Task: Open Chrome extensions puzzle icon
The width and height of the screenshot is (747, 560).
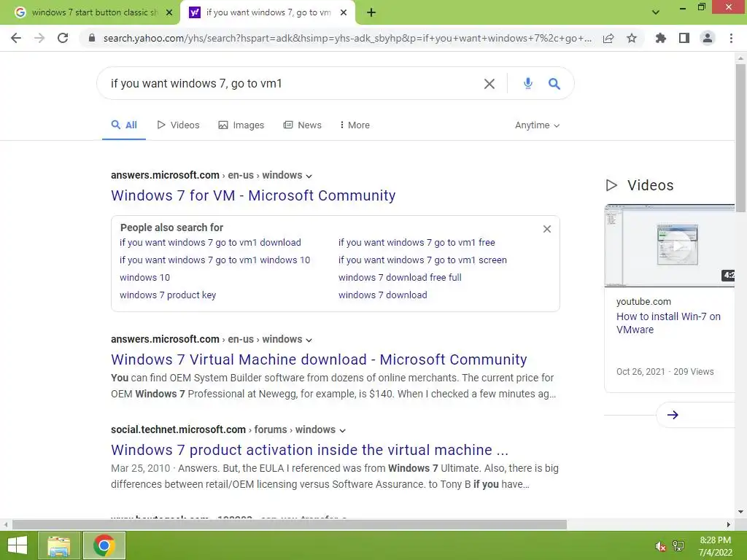Action: (661, 38)
